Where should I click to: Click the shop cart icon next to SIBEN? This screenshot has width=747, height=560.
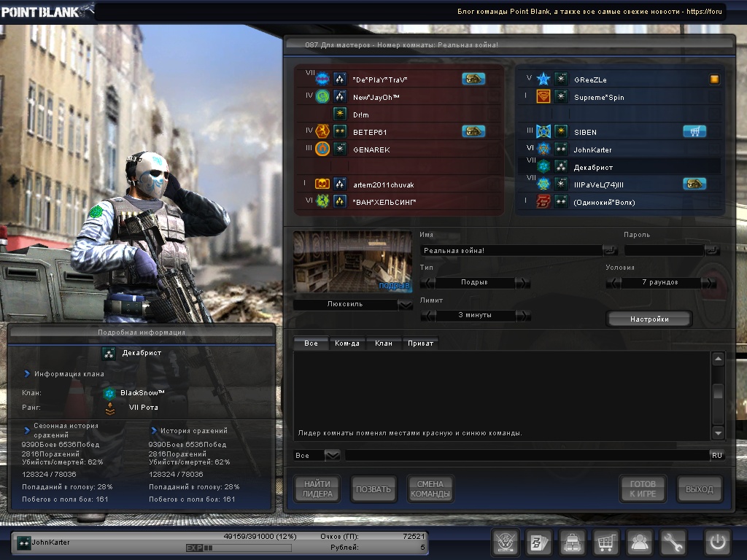coord(694,131)
